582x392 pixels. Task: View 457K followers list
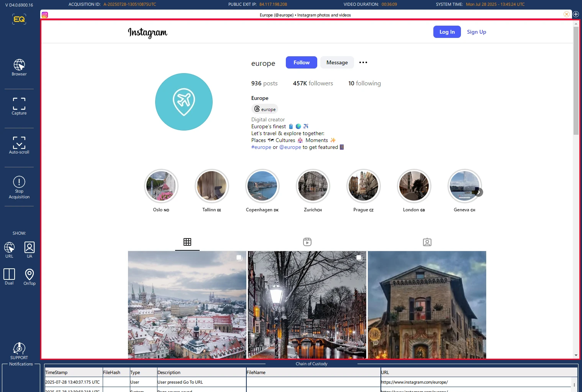click(x=313, y=83)
